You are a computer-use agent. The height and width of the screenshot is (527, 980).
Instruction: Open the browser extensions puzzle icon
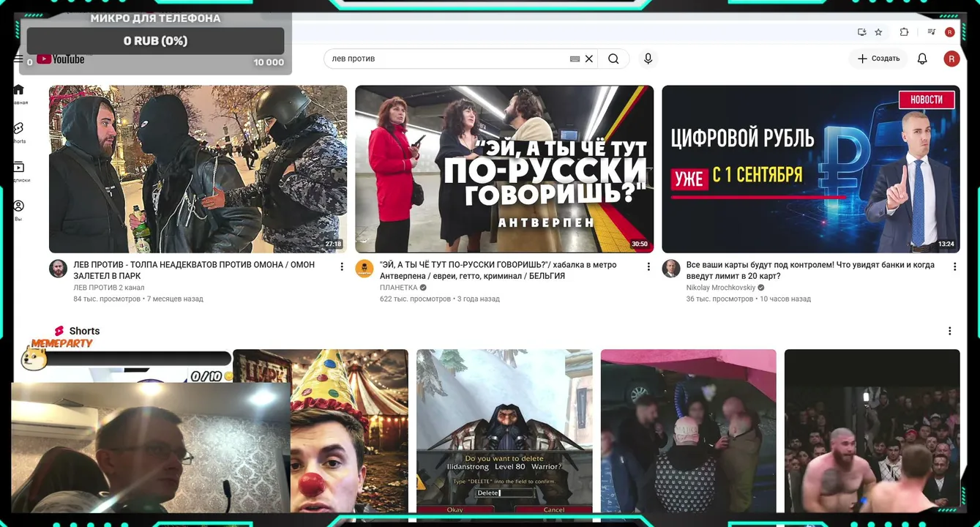click(x=904, y=32)
